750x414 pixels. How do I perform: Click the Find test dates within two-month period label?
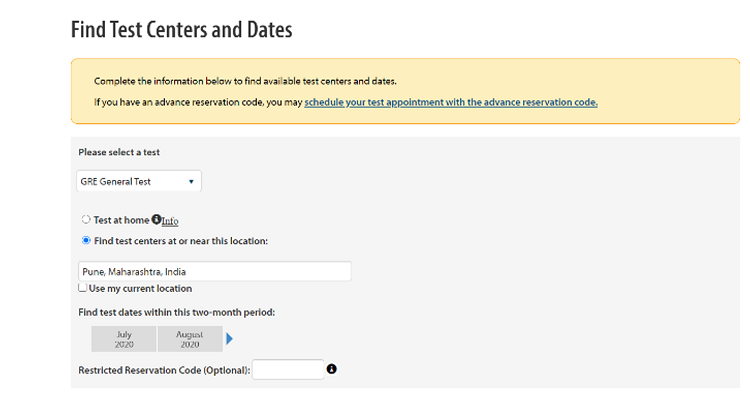point(176,312)
